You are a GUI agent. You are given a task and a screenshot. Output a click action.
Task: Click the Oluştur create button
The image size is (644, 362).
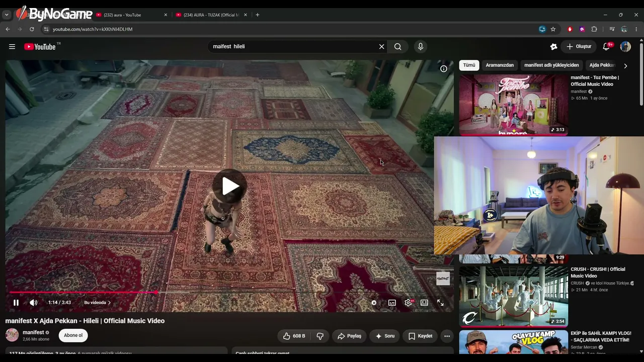(579, 47)
